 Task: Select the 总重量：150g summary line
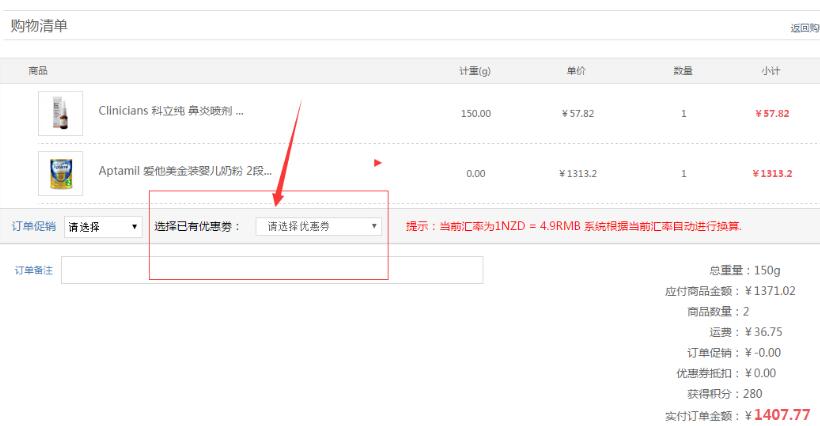745,270
